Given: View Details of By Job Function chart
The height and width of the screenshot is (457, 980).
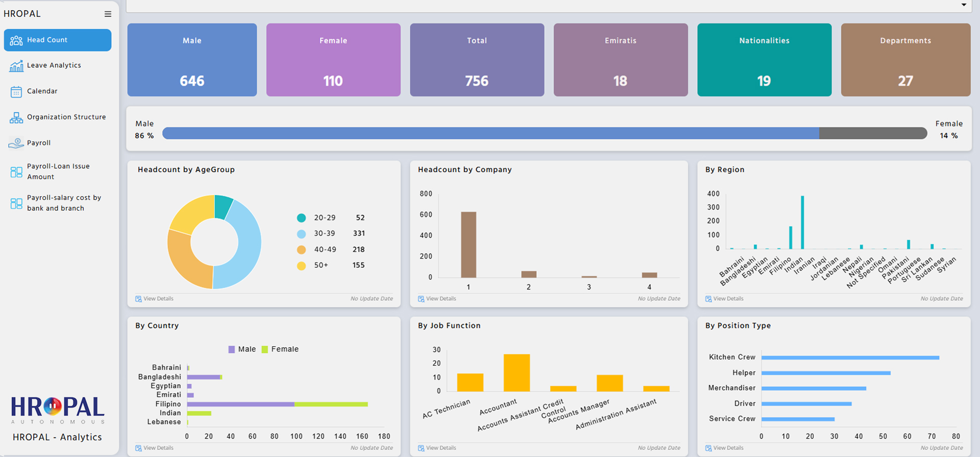Looking at the screenshot, I should [441, 448].
